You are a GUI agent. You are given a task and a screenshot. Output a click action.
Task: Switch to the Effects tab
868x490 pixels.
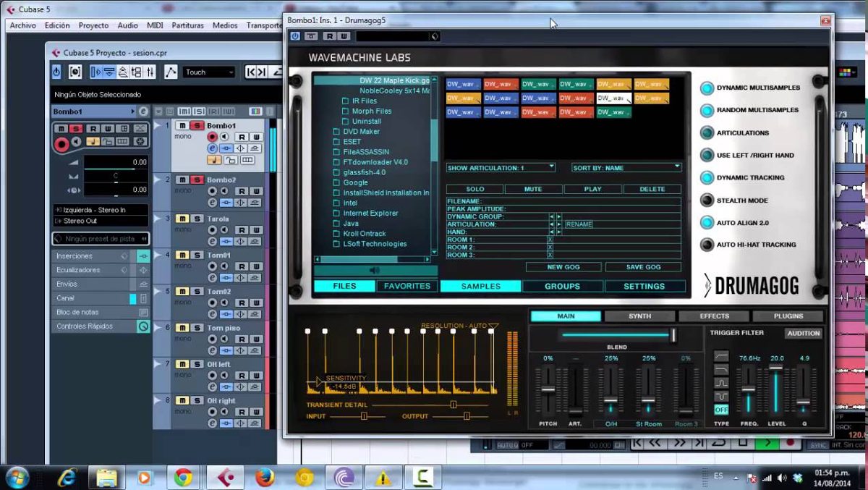pyautogui.click(x=714, y=316)
